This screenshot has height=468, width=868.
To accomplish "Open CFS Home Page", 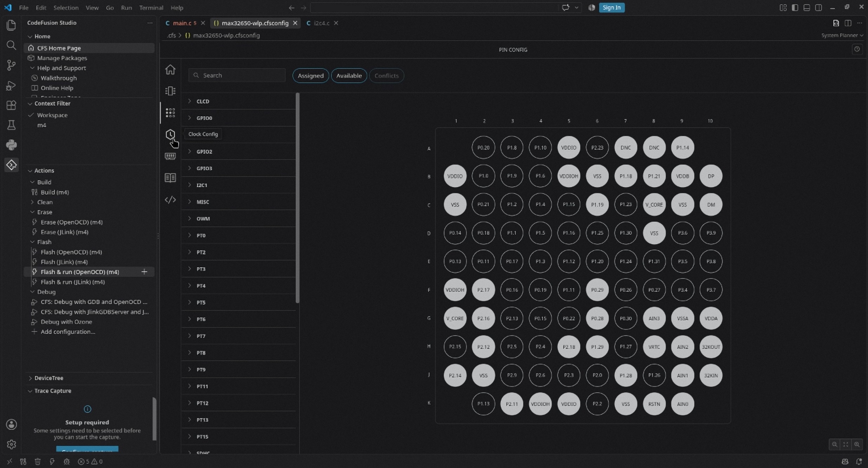I will [59, 48].
